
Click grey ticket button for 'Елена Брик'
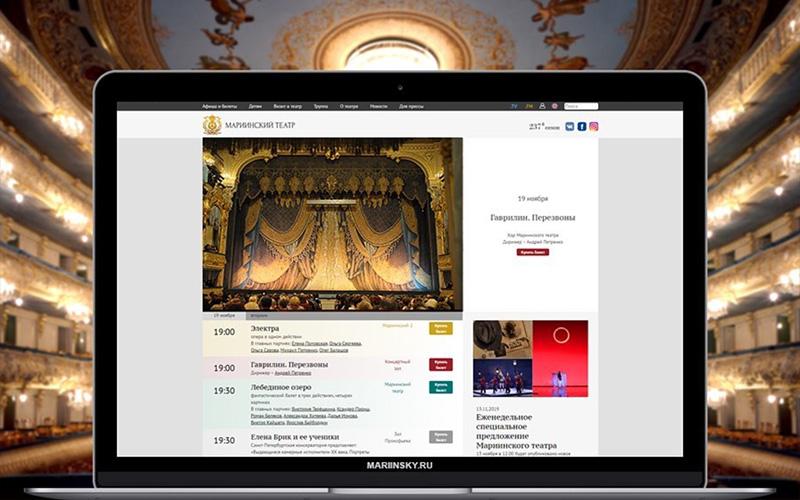(441, 437)
